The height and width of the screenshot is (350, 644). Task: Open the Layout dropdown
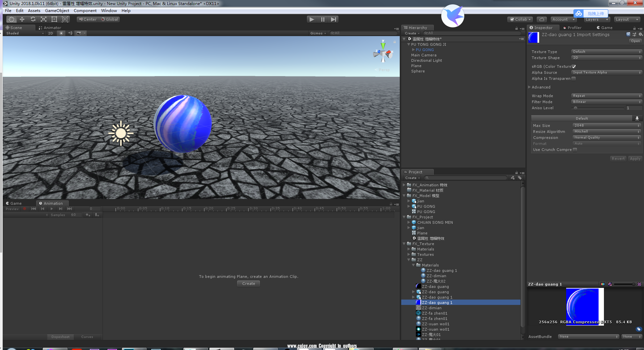point(627,19)
